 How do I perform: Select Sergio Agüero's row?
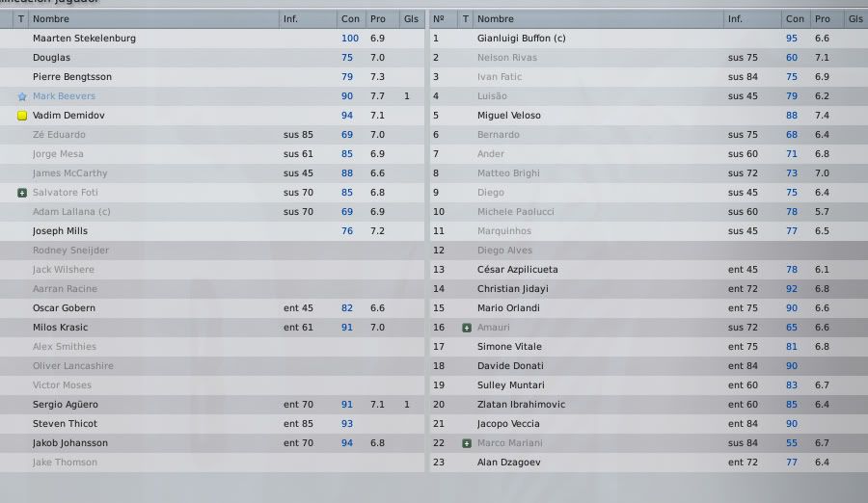[212, 405]
